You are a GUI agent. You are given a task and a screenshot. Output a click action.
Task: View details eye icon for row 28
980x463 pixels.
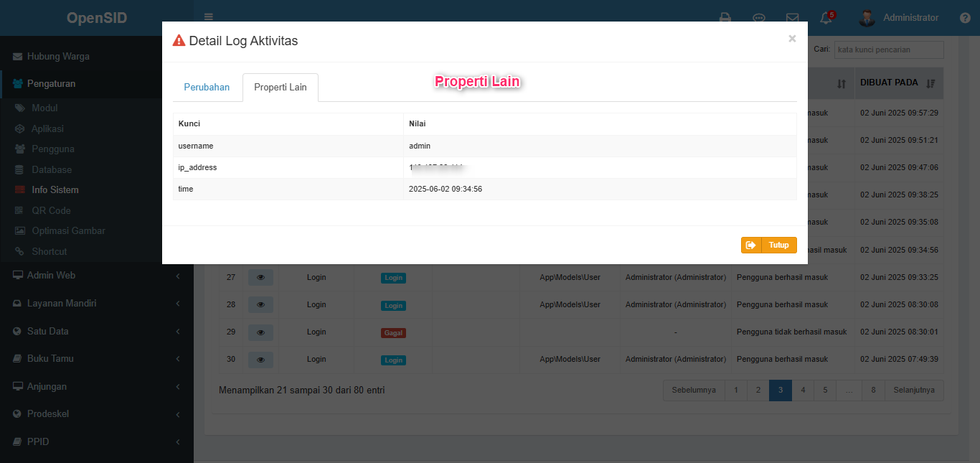(x=260, y=304)
